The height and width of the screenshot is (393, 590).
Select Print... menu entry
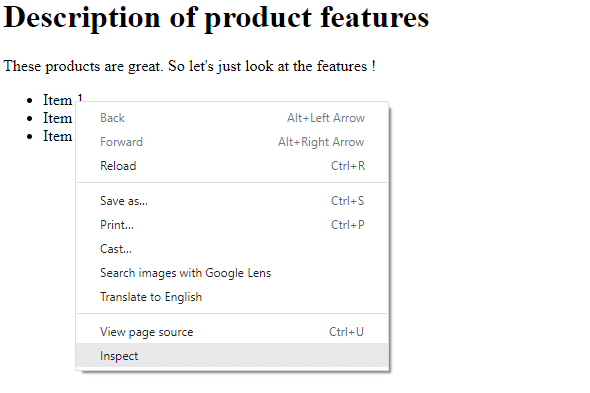tap(232, 225)
